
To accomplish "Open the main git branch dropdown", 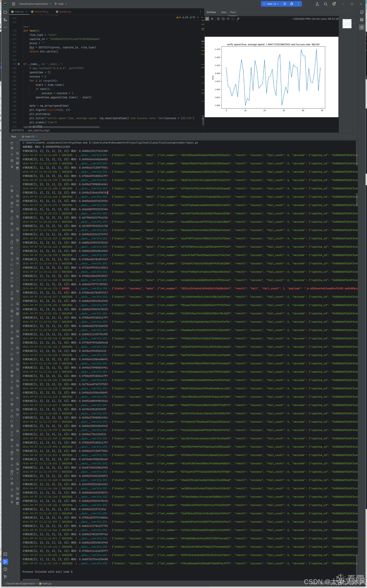I will (x=61, y=4).
